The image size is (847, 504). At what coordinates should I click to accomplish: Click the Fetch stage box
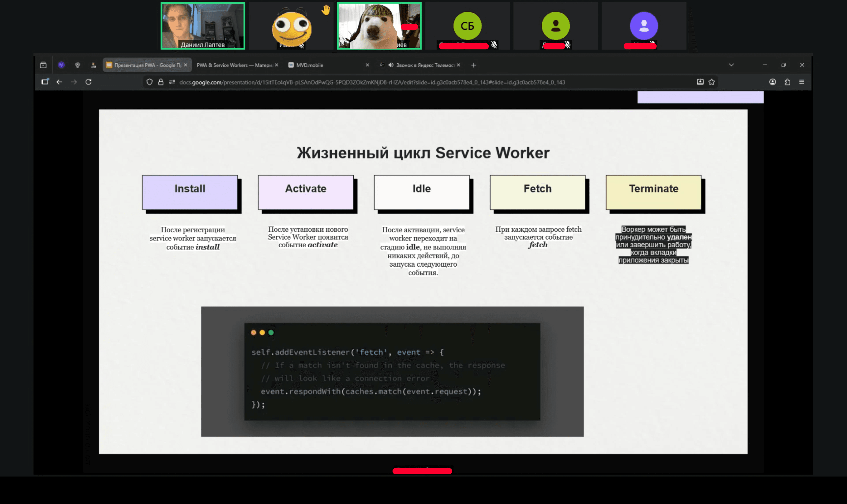(x=537, y=192)
